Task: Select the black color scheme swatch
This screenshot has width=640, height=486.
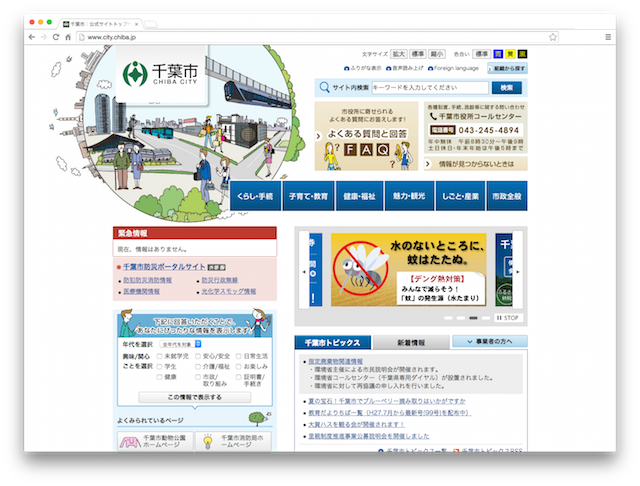Action: click(522, 54)
